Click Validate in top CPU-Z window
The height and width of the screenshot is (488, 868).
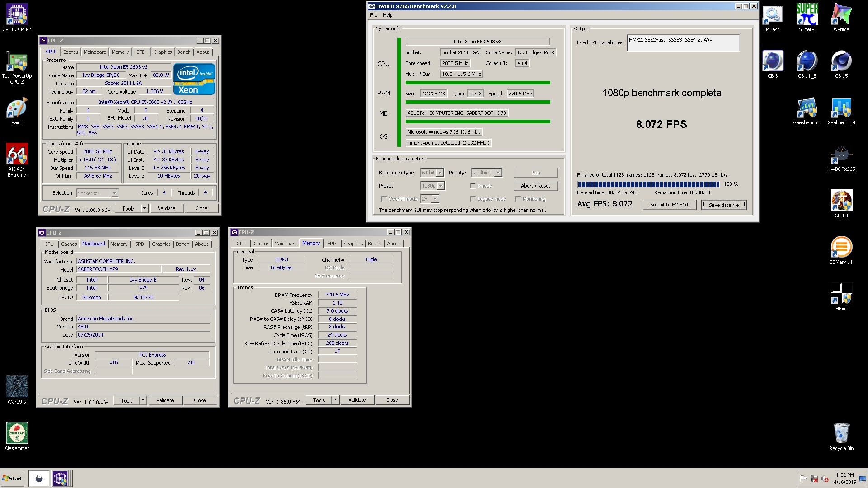point(166,208)
